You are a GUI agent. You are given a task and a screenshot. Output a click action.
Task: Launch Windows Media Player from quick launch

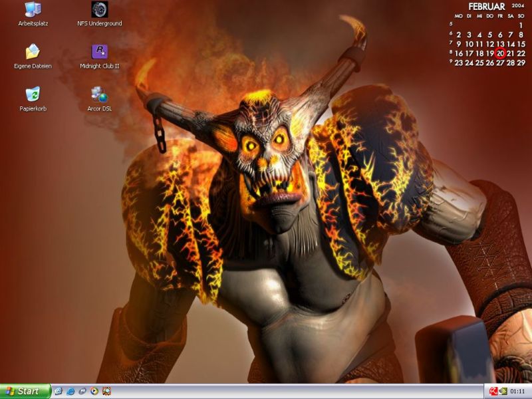coord(94,392)
